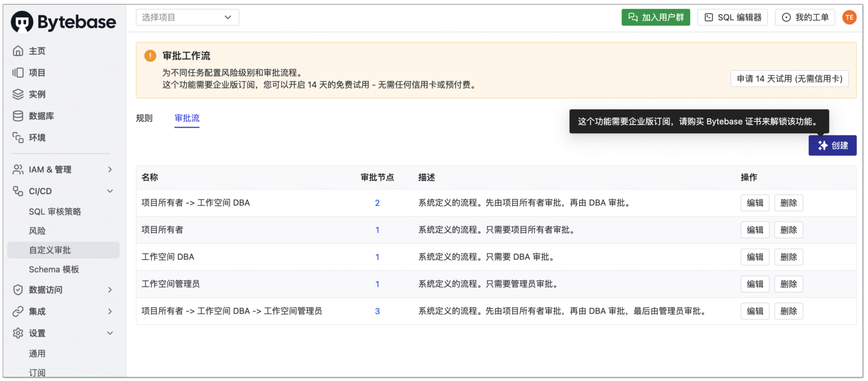Click the Database cylinder icon
The height and width of the screenshot is (381, 868).
pyautogui.click(x=18, y=116)
